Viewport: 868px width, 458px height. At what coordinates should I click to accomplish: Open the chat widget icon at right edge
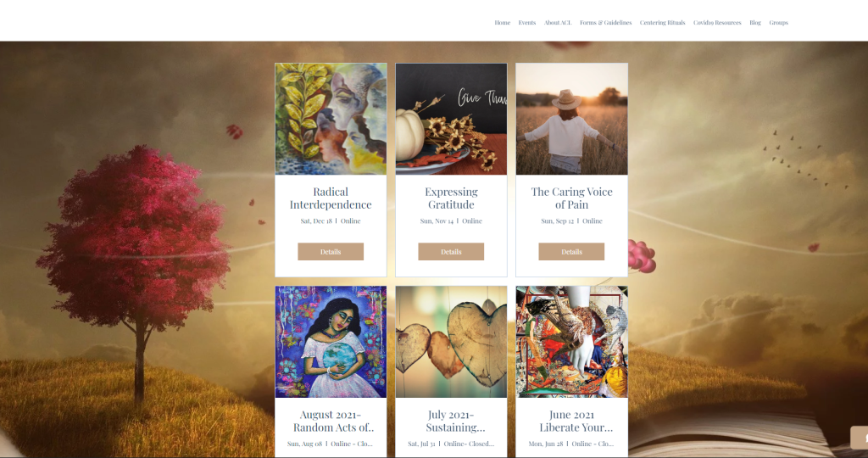860,438
